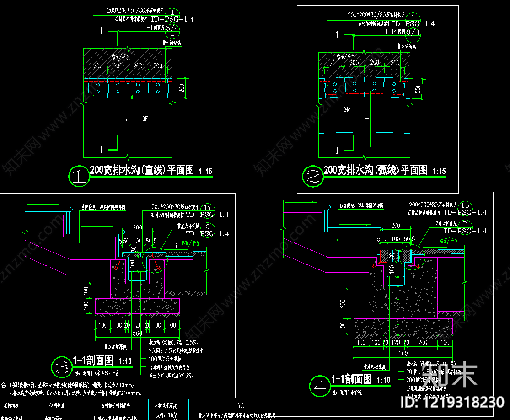510x420 pixels.
Task: Click the vertical "200" dimension beside the straight-line plan
Action: [182, 88]
